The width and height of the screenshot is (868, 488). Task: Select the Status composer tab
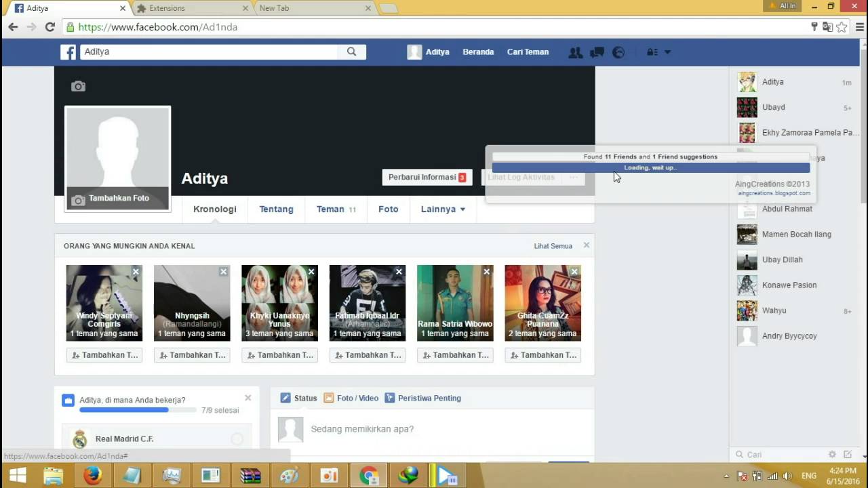tap(299, 398)
